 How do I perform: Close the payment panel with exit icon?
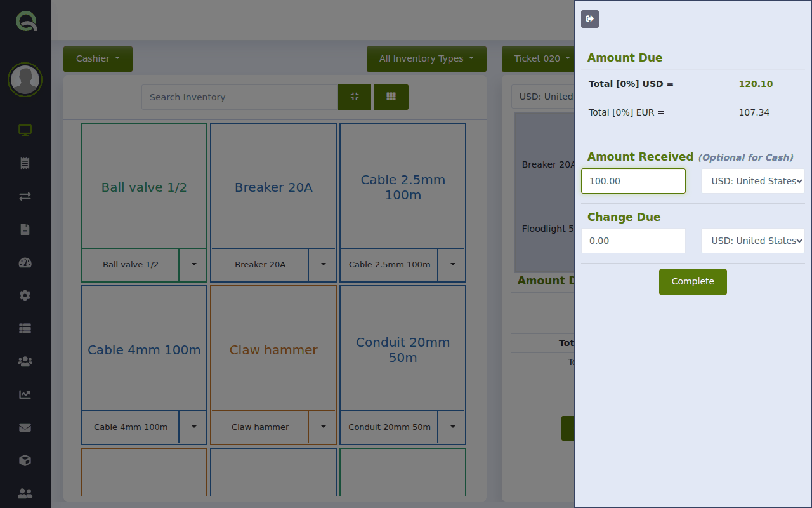pyautogui.click(x=590, y=19)
